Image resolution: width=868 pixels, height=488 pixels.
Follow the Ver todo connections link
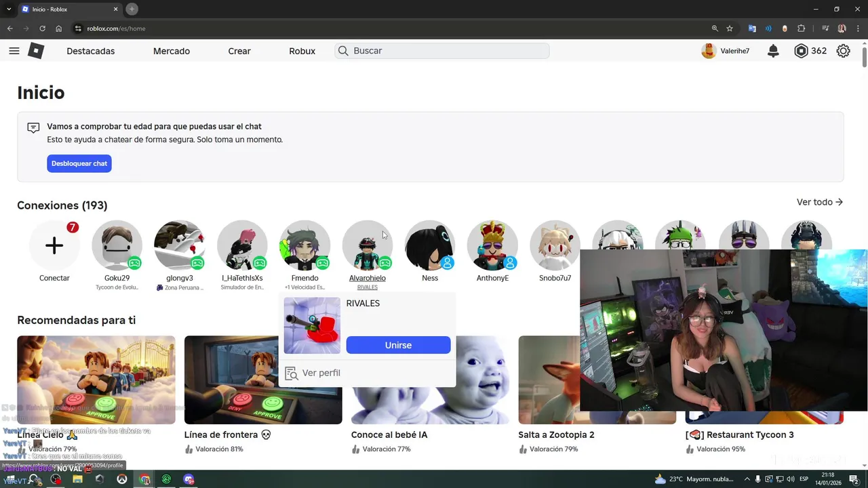[x=820, y=202]
